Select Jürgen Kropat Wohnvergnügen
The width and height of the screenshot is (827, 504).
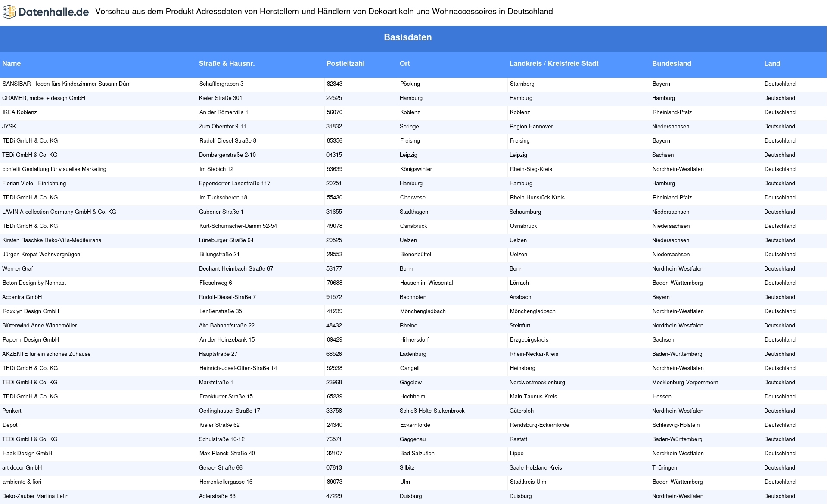pyautogui.click(x=41, y=254)
